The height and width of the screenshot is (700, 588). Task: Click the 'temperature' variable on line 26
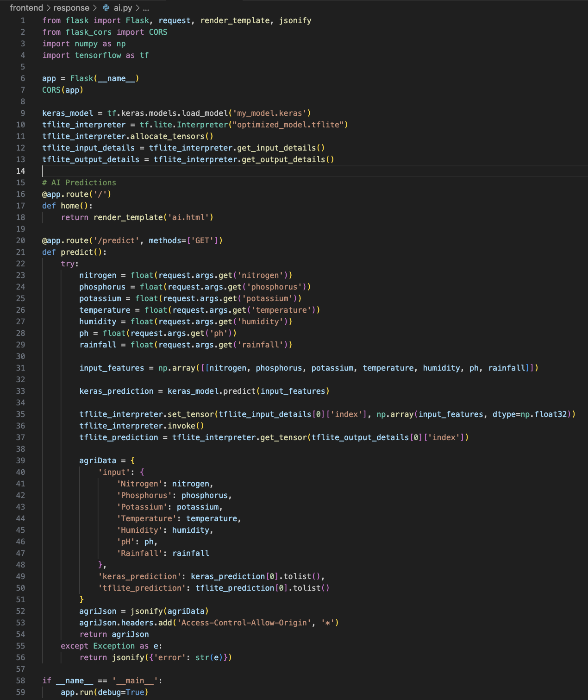[105, 310]
